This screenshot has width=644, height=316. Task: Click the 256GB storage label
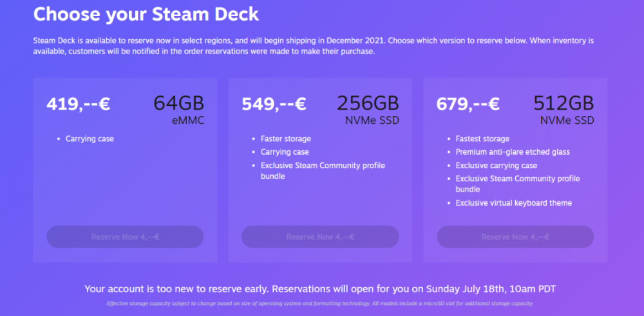(x=368, y=103)
